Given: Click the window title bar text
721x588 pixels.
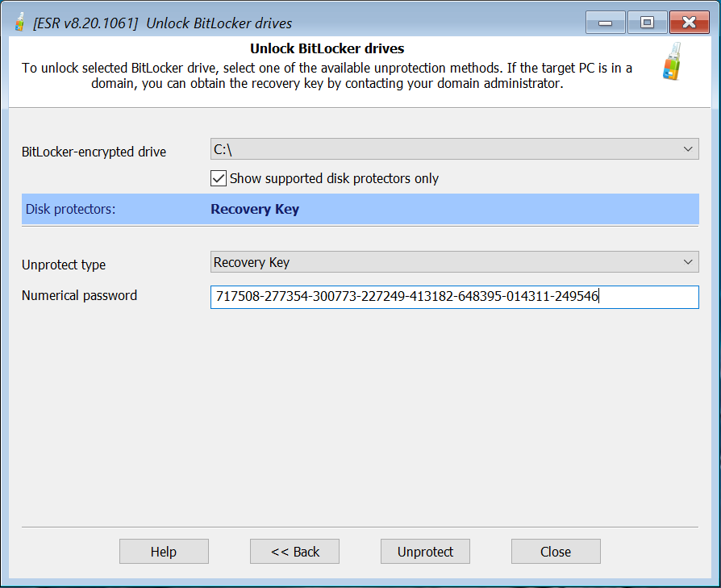Looking at the screenshot, I should pyautogui.click(x=163, y=23).
